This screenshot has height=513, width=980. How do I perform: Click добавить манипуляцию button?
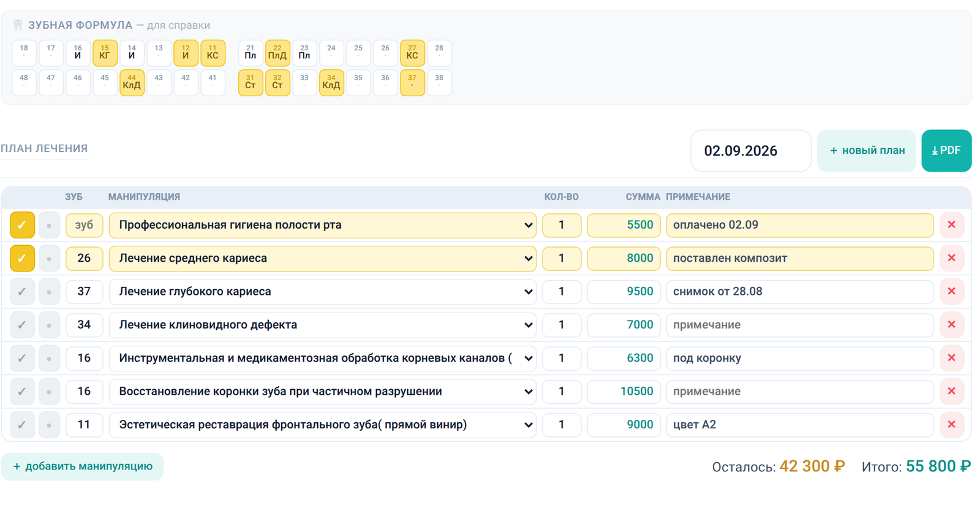click(x=83, y=466)
